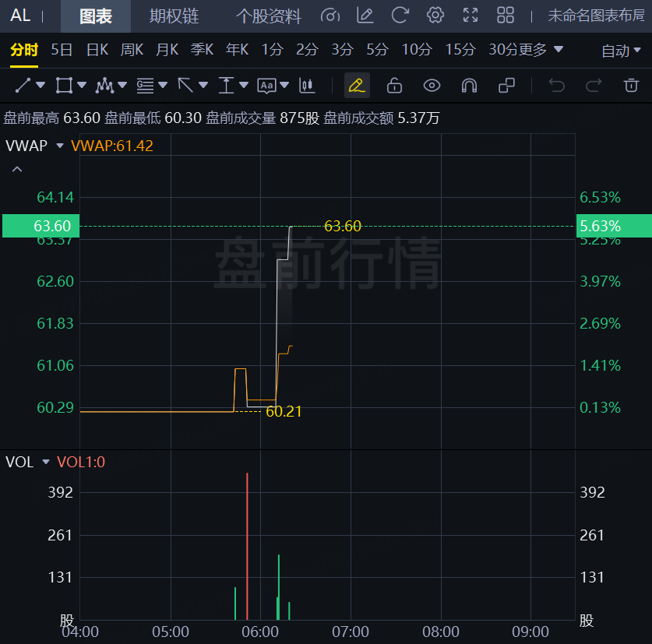Image resolution: width=652 pixels, height=644 pixels.
Task: Select the 5分 interval
Action: 377,50
